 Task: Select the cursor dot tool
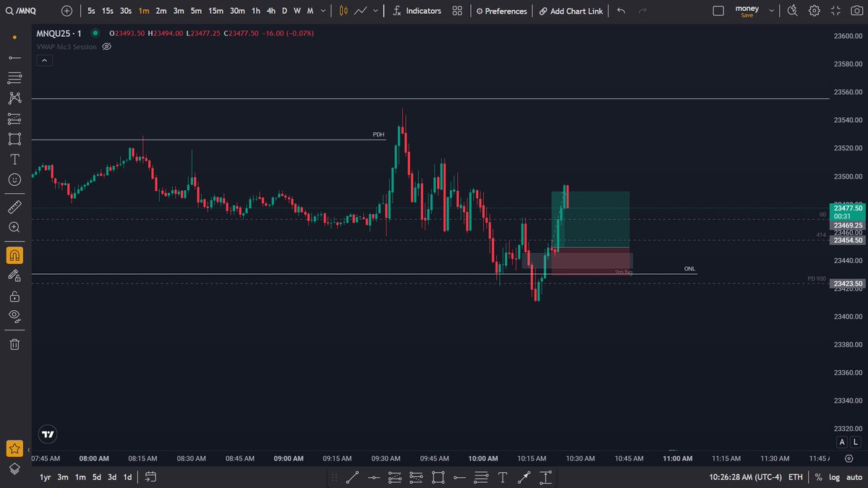pyautogui.click(x=14, y=37)
